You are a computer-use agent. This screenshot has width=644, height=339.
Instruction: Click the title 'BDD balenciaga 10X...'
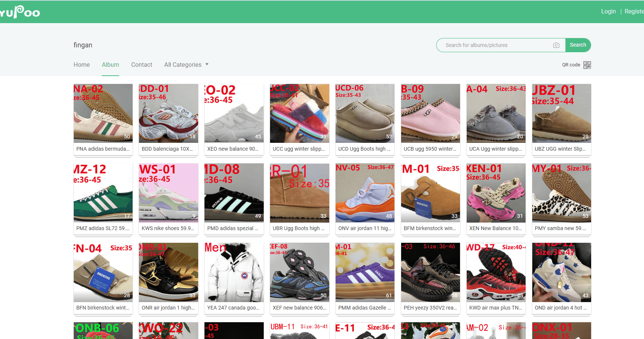[168, 149]
